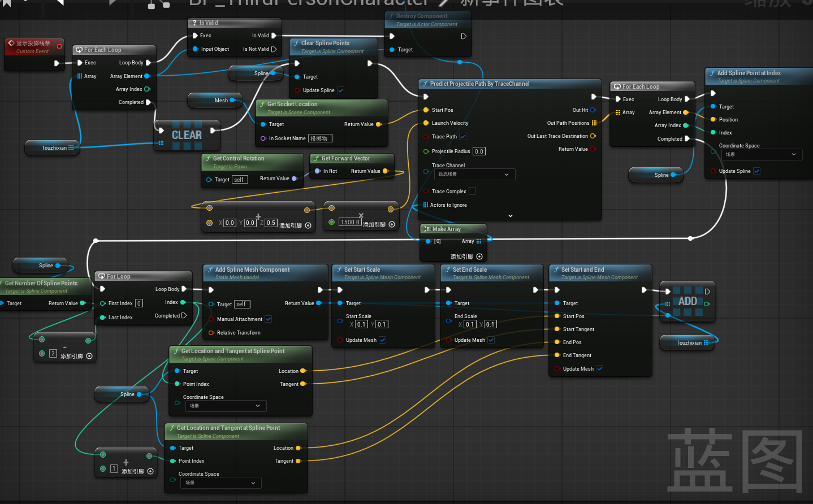
Task: Click the In Socket Name text field
Action: [x=320, y=138]
